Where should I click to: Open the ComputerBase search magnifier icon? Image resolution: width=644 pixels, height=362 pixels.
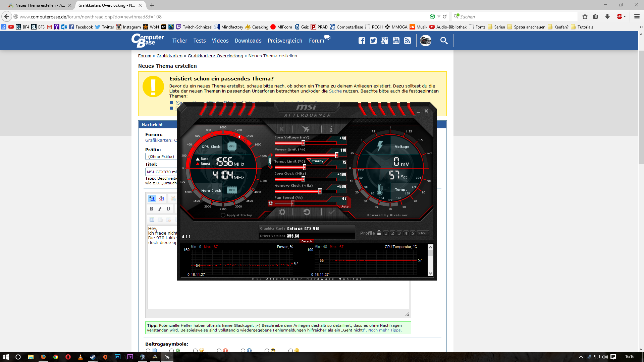click(444, 41)
